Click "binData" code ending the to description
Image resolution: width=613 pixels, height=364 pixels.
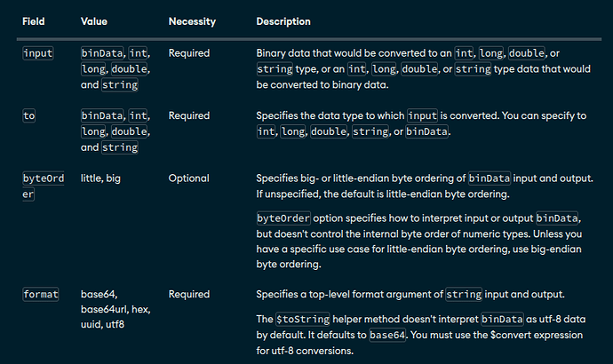[x=430, y=132]
